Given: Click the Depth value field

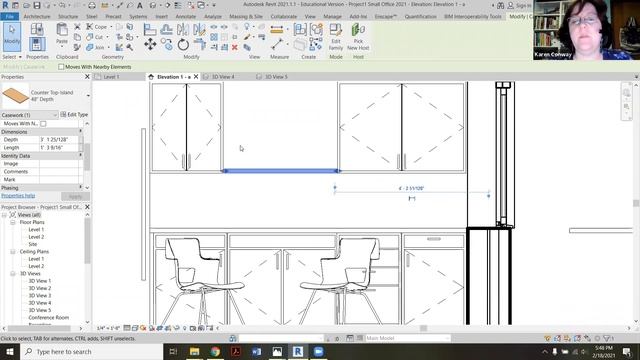Looking at the screenshot, I should click(60, 140).
